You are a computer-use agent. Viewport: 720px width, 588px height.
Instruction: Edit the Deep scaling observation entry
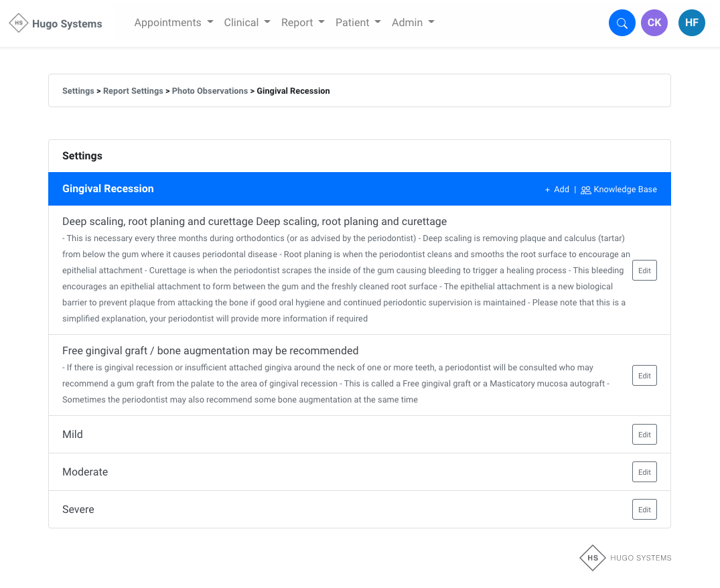[x=644, y=270]
